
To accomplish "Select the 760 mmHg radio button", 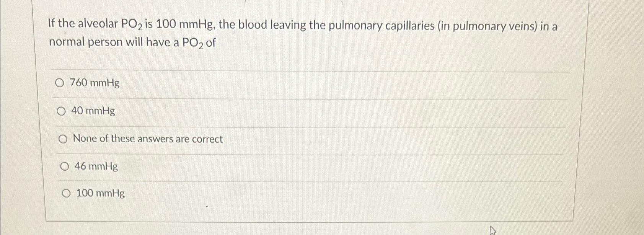I will (x=60, y=83).
